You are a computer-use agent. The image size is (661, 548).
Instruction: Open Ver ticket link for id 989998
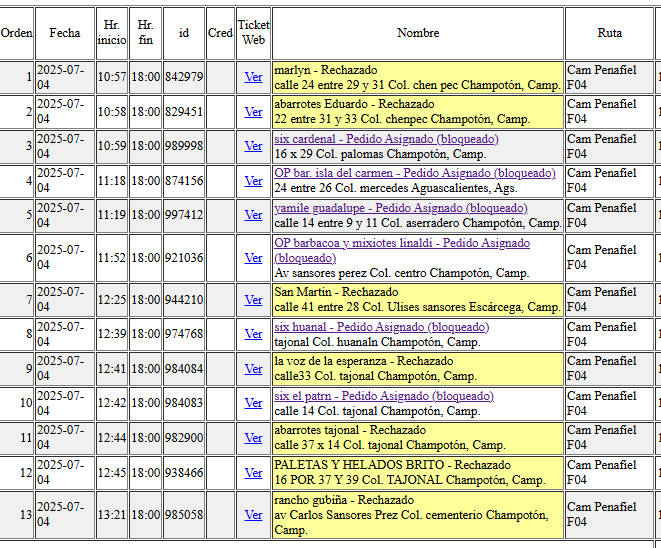tap(254, 145)
